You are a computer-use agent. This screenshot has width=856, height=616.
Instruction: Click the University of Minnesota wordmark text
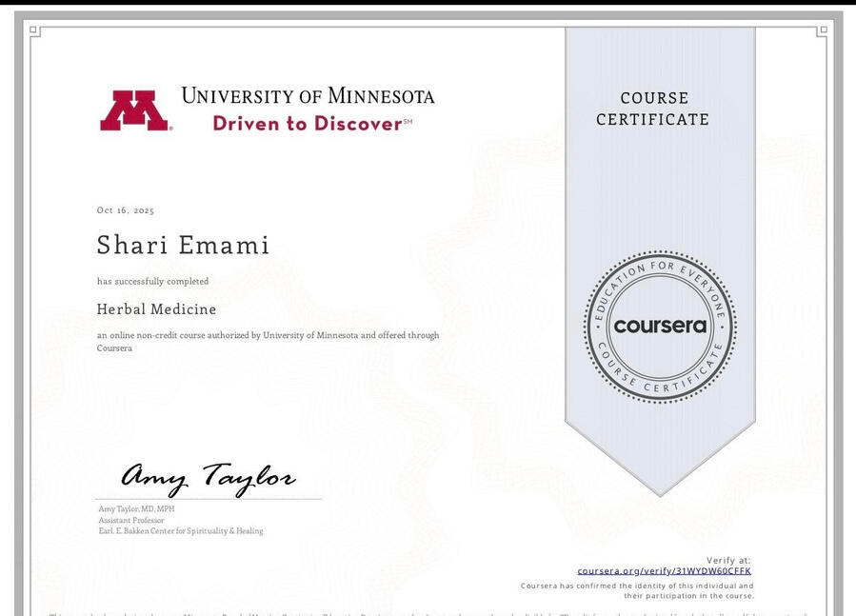click(308, 96)
